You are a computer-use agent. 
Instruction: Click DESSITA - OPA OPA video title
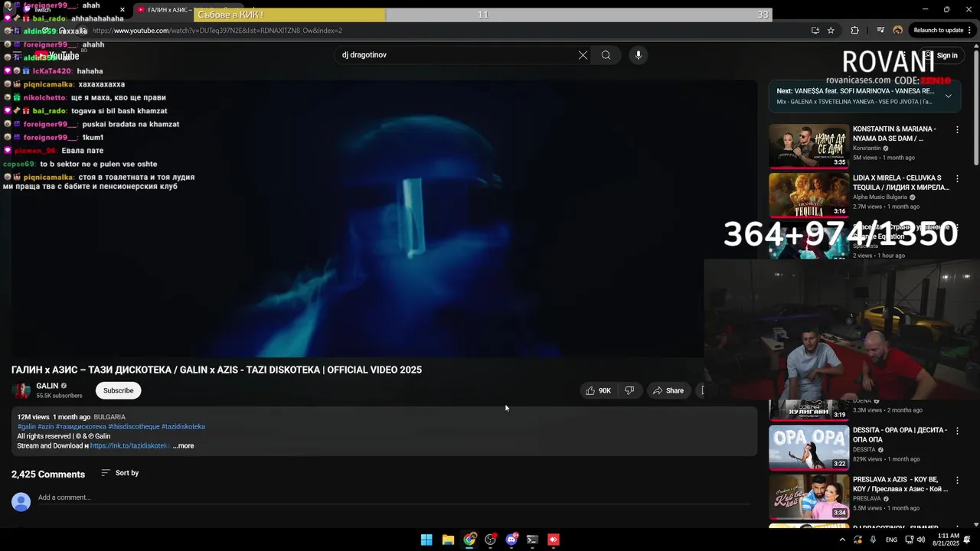[900, 435]
